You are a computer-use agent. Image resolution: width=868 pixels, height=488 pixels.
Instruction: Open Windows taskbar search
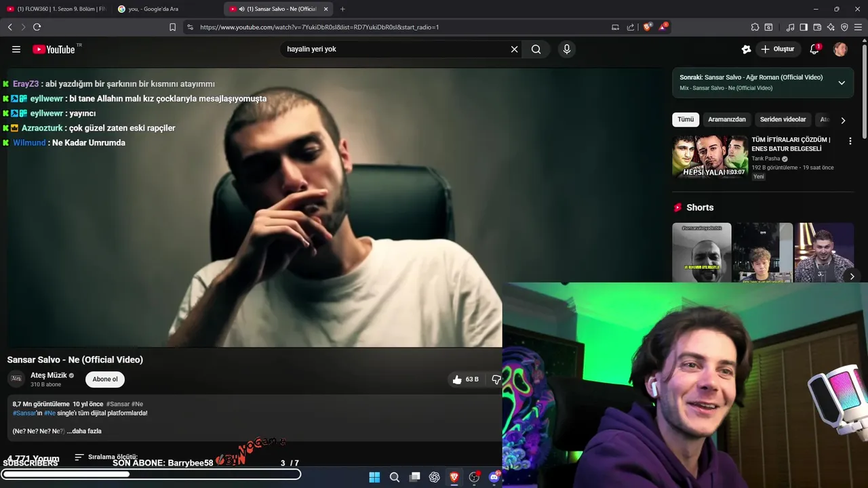(394, 477)
